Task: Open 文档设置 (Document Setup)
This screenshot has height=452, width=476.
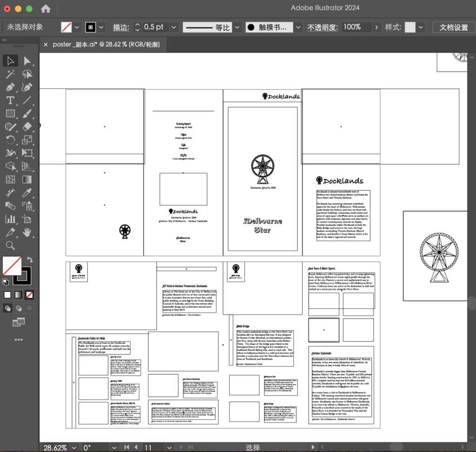Action: tap(454, 27)
